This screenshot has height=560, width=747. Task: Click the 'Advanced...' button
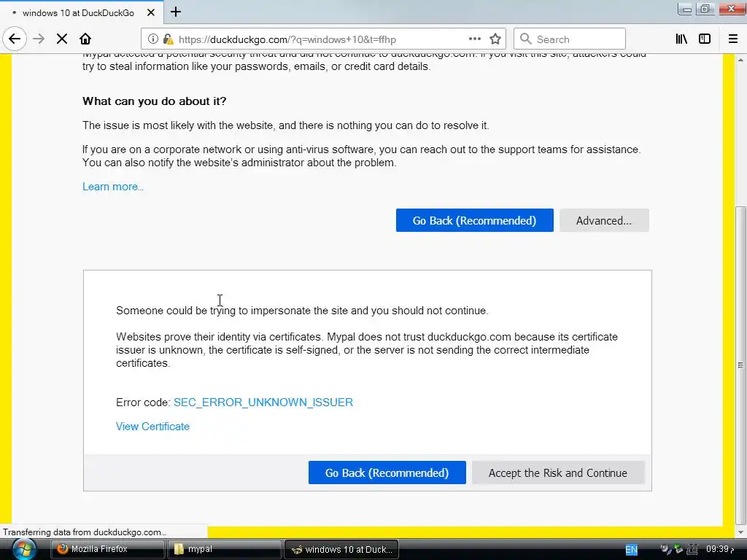[x=604, y=220]
